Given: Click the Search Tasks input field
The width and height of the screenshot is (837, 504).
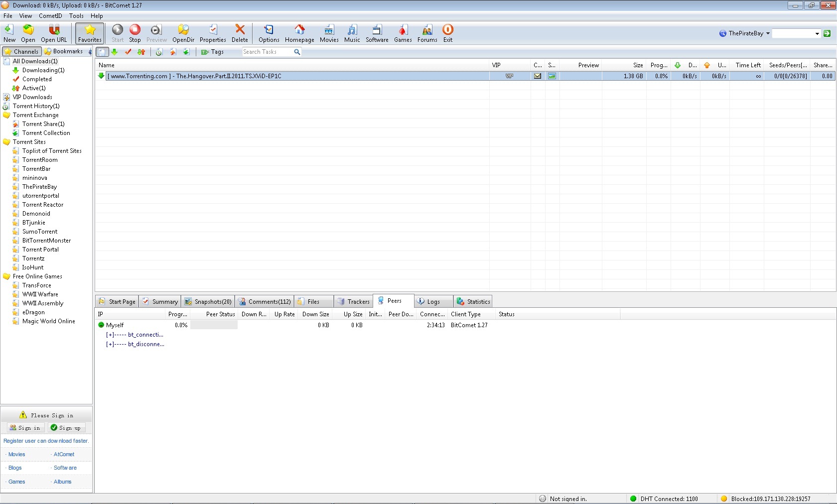Looking at the screenshot, I should point(267,52).
